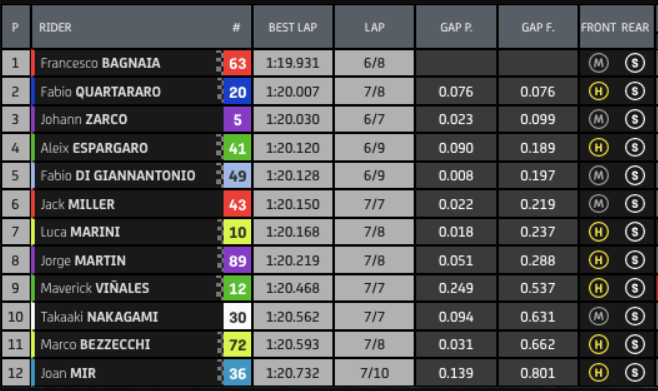The height and width of the screenshot is (391, 658).
Task: Click Viñales's hard front tyre icon
Action: coord(598,288)
